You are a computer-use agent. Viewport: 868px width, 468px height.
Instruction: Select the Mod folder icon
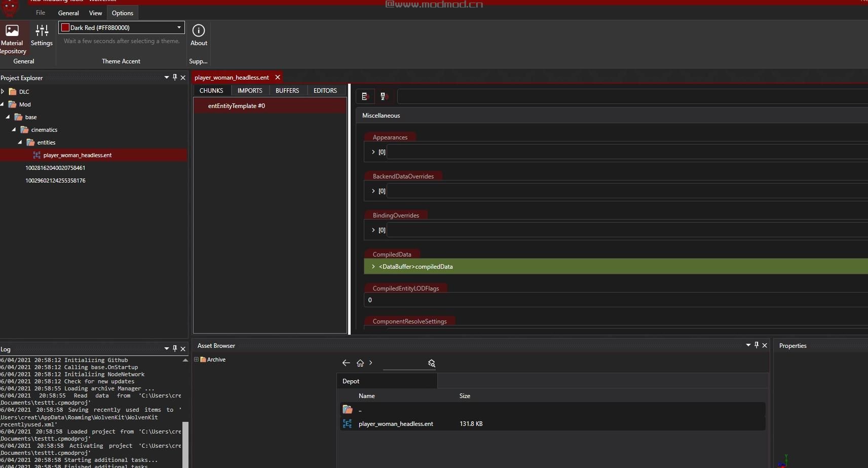(13, 104)
